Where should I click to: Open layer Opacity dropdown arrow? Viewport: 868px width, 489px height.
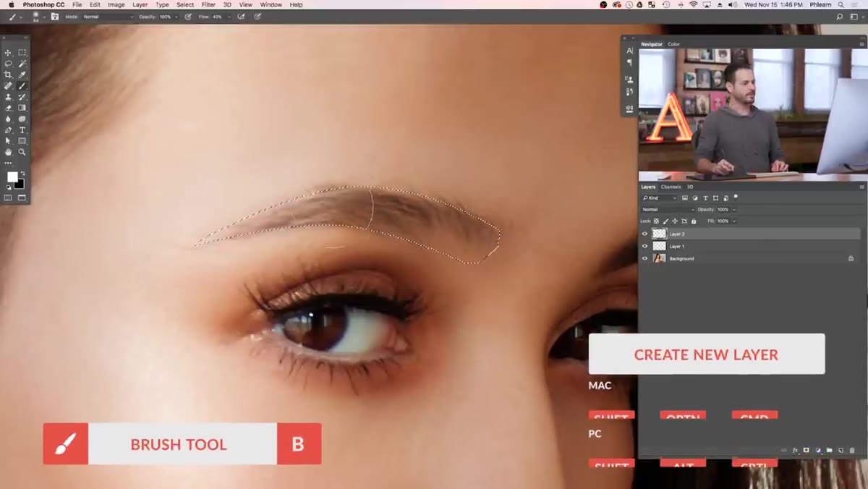(x=733, y=209)
